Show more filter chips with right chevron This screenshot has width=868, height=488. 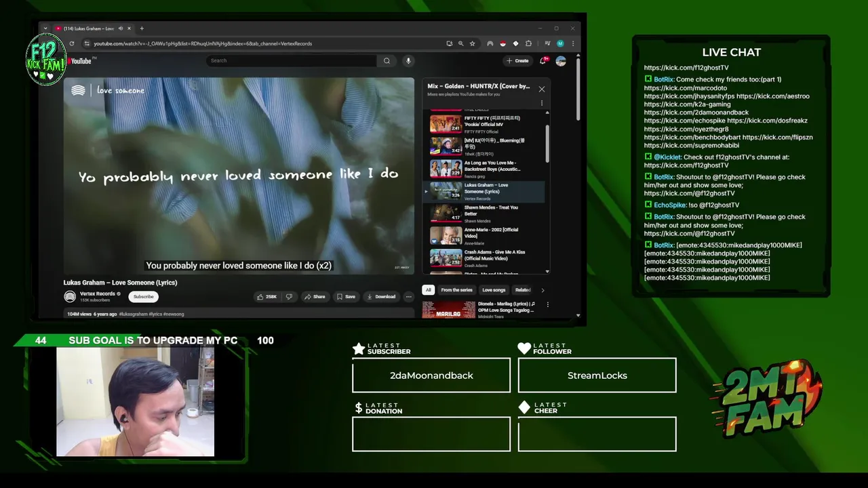(x=542, y=290)
